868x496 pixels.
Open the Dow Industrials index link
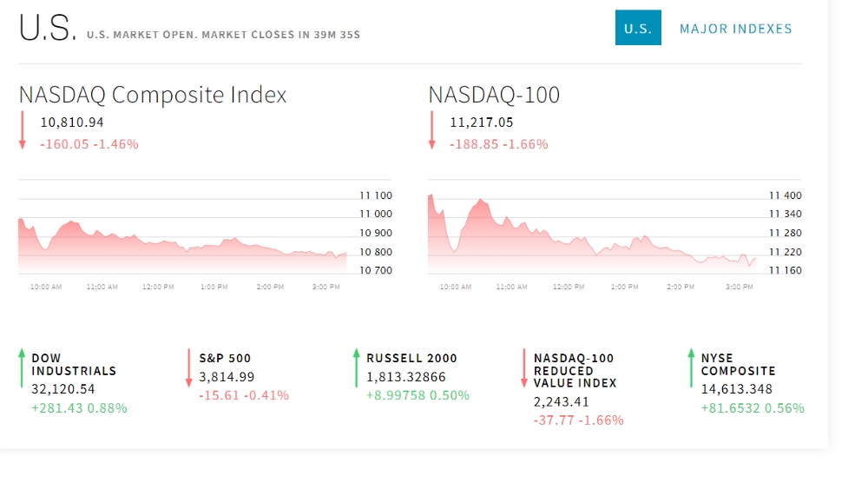[x=74, y=364]
